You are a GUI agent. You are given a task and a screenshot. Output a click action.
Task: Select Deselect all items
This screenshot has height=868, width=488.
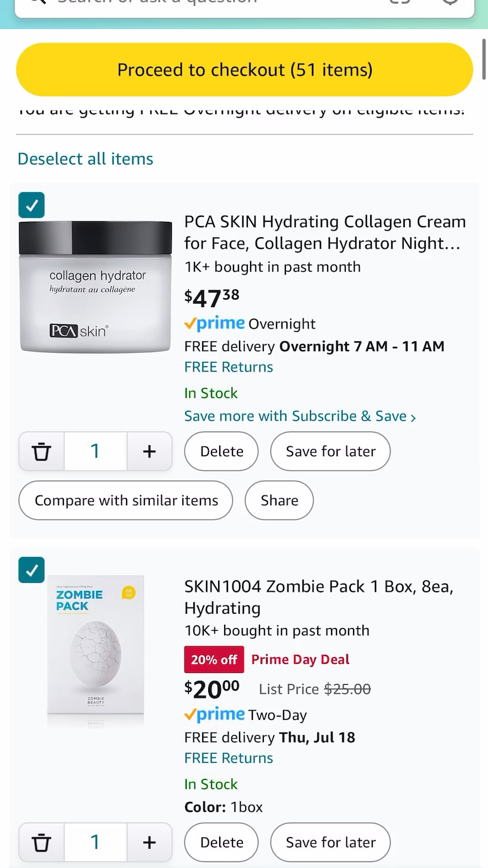pyautogui.click(x=85, y=159)
